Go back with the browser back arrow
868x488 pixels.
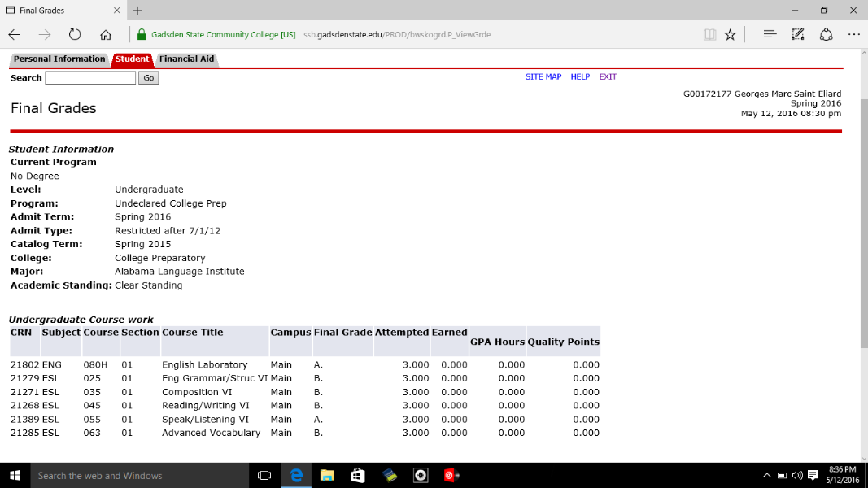click(15, 34)
